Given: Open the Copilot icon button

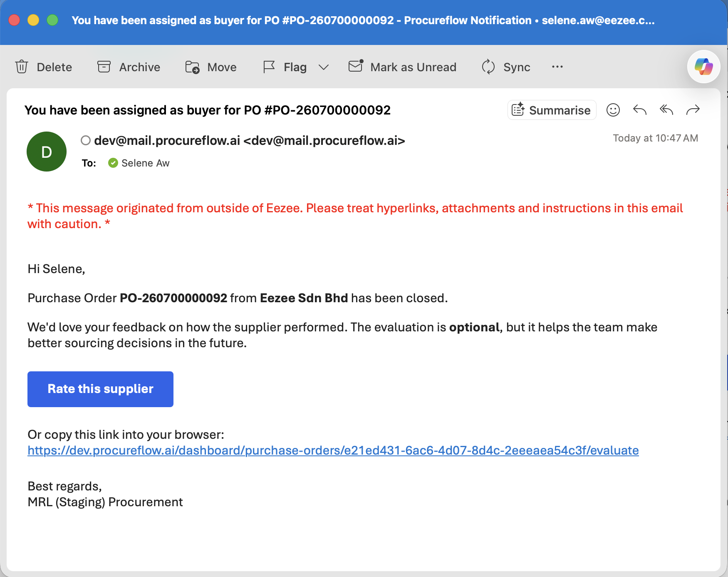Looking at the screenshot, I should (x=703, y=67).
